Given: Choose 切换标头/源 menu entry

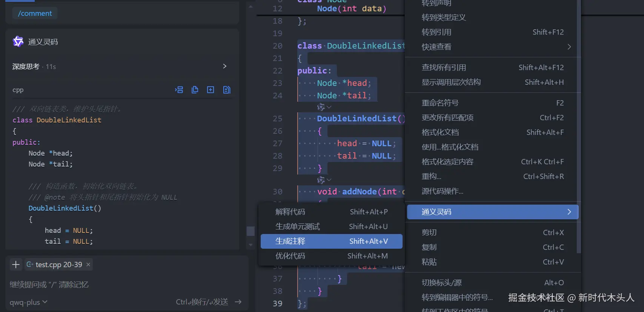Looking at the screenshot, I should click(493, 283).
